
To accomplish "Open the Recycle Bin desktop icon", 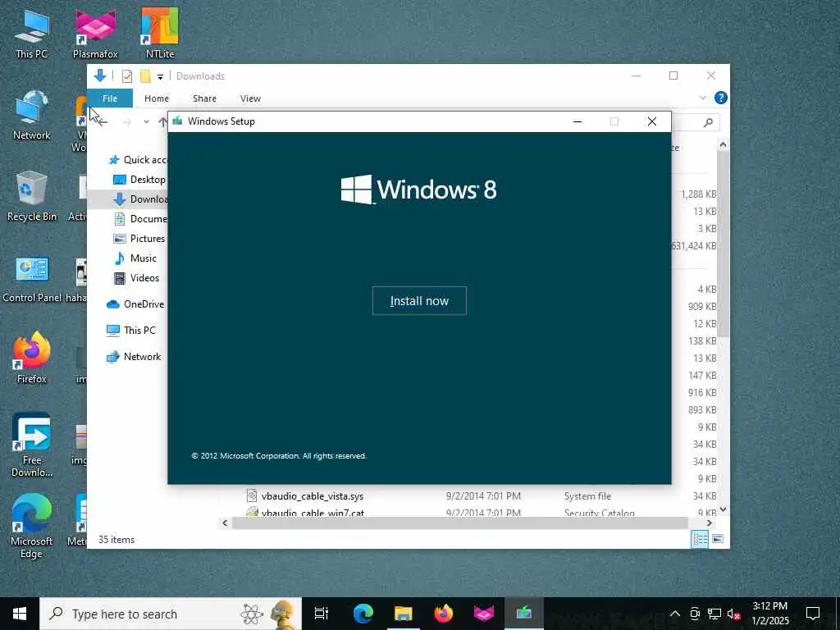I will (x=32, y=196).
